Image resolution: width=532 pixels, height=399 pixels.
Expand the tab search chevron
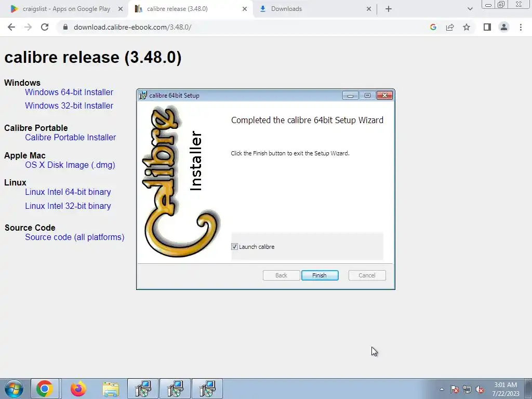(x=470, y=9)
